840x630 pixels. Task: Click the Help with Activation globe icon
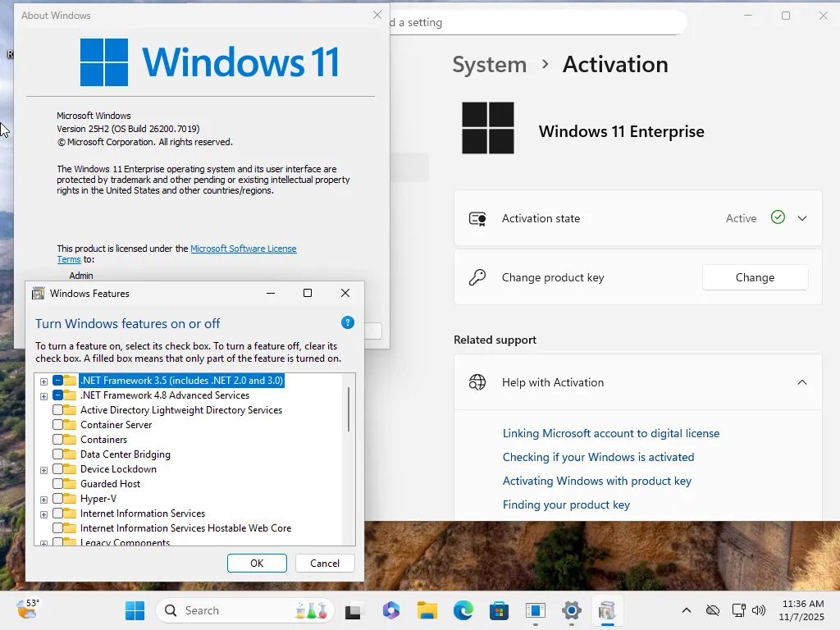pyautogui.click(x=477, y=382)
